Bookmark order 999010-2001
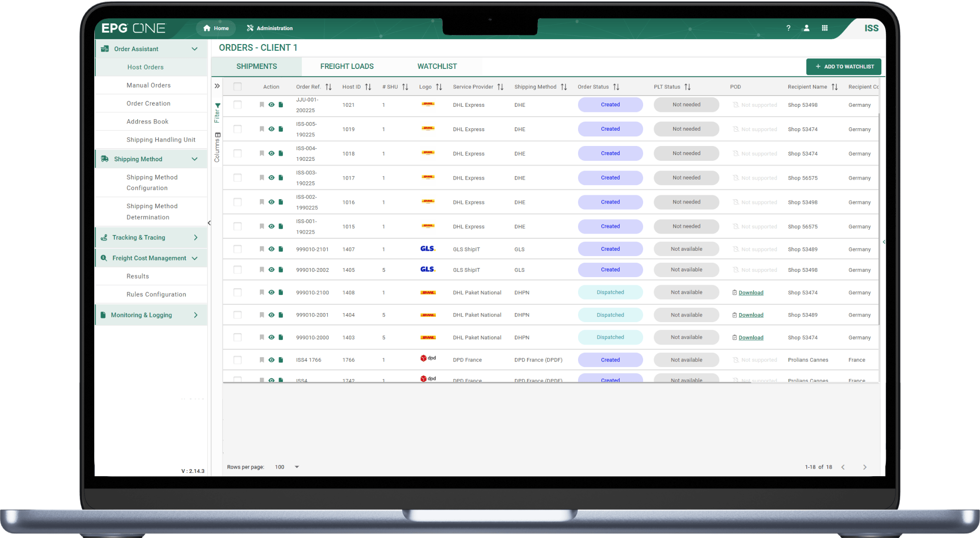The image size is (980, 538). click(262, 315)
